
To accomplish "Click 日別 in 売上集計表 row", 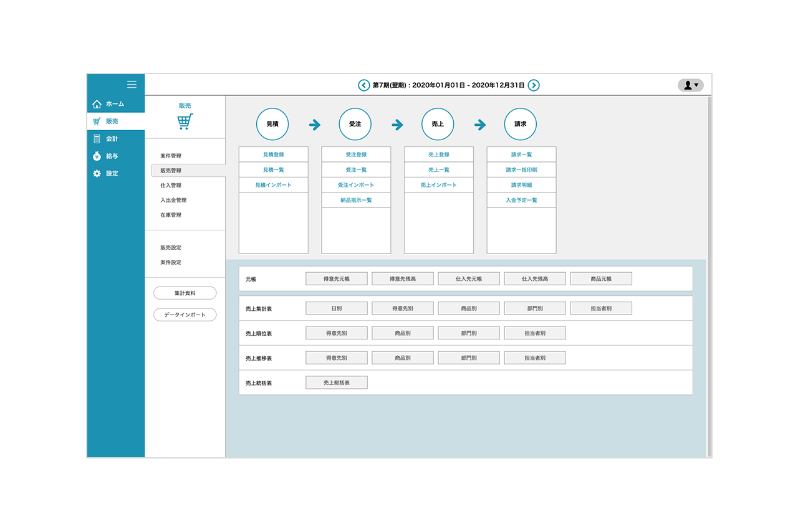I will (337, 308).
